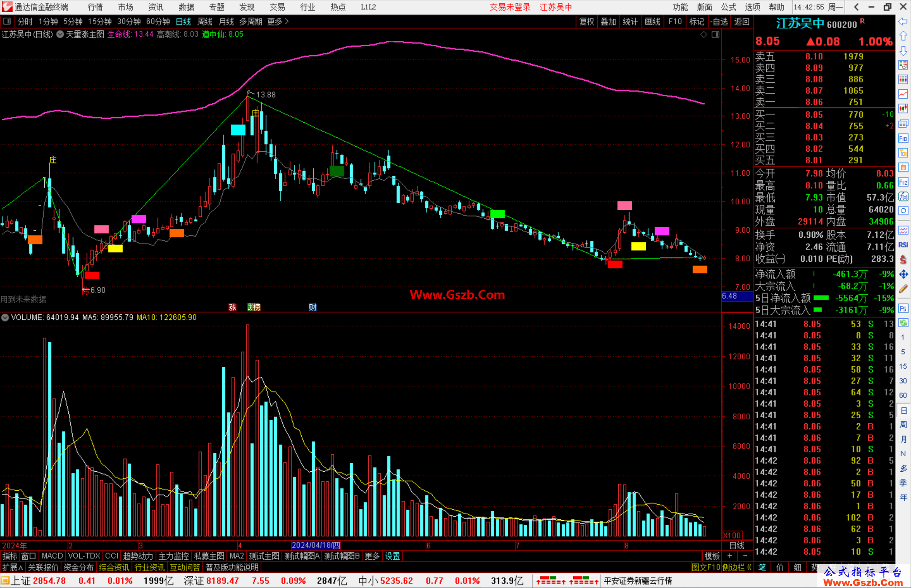Screen dimensions: 911x588
Task: Select weekly period 周 in the sidebar
Action: click(903, 424)
